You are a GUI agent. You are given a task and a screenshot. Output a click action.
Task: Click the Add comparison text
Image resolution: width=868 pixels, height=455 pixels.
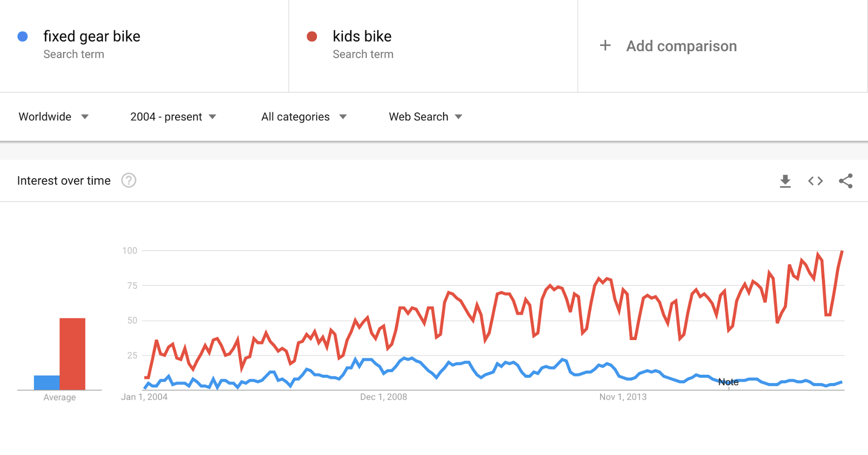681,46
